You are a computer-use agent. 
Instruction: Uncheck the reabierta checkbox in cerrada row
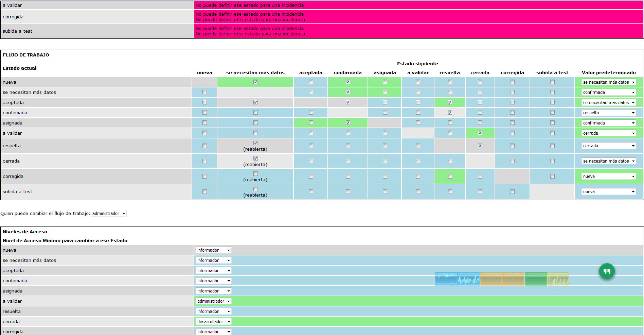point(255,158)
